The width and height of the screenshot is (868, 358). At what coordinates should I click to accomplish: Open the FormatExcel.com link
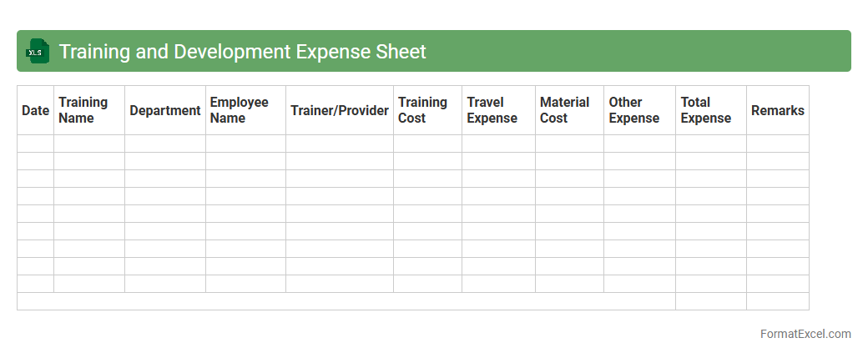[x=805, y=334]
